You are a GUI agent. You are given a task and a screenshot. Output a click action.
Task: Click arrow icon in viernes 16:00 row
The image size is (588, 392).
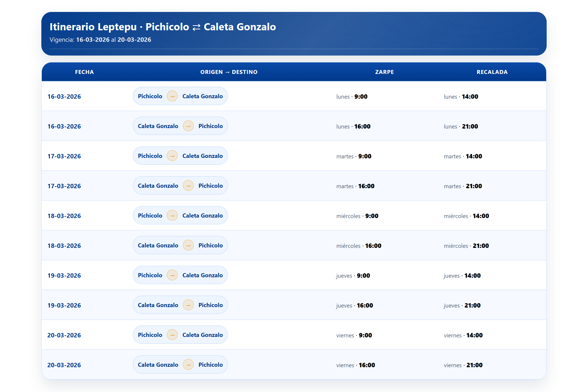click(x=188, y=365)
